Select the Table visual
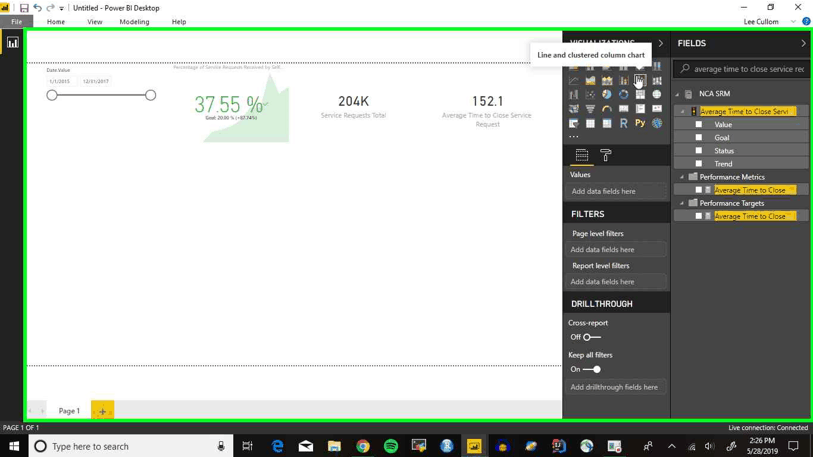This screenshot has width=813, height=457. [x=590, y=123]
